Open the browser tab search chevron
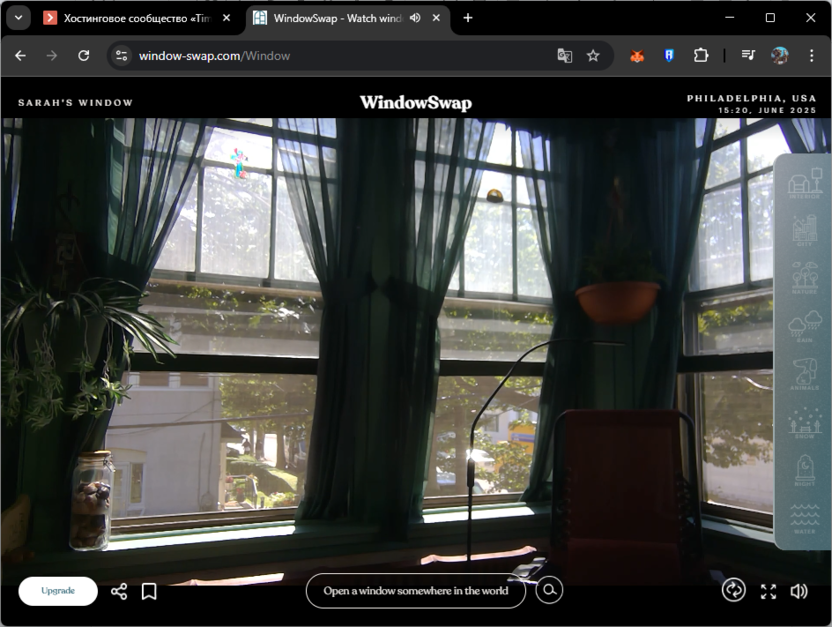 (x=17, y=17)
